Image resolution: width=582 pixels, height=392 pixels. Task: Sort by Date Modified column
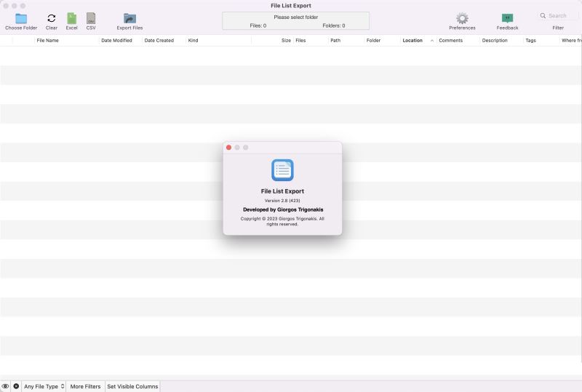(116, 41)
